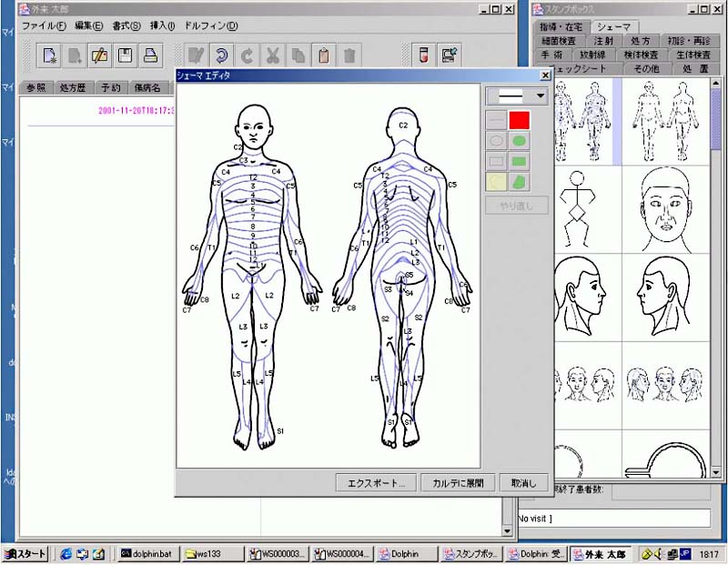Click the test tube toolbar icon
This screenshot has height=565, width=728.
(x=423, y=55)
